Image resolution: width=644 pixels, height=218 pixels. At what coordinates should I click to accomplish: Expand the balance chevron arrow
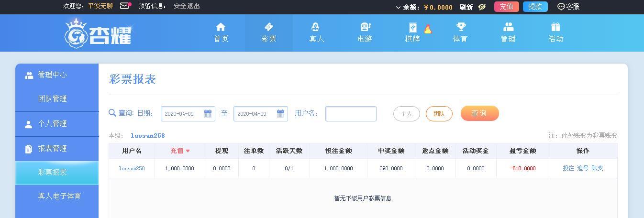(x=398, y=7)
